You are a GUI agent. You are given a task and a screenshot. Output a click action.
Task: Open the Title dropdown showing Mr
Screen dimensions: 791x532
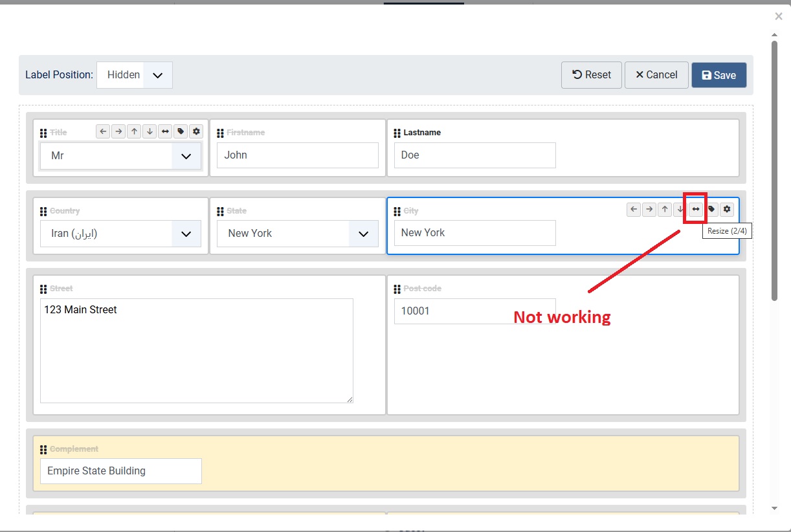tap(120, 156)
